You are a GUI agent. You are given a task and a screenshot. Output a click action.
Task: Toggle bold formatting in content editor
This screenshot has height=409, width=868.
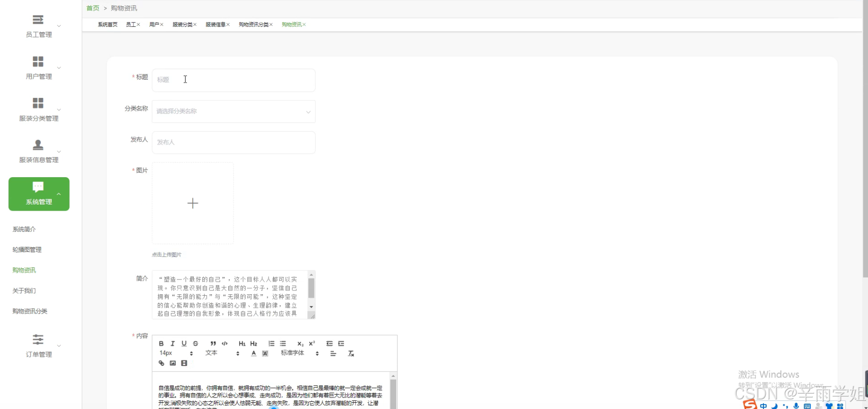click(x=161, y=344)
